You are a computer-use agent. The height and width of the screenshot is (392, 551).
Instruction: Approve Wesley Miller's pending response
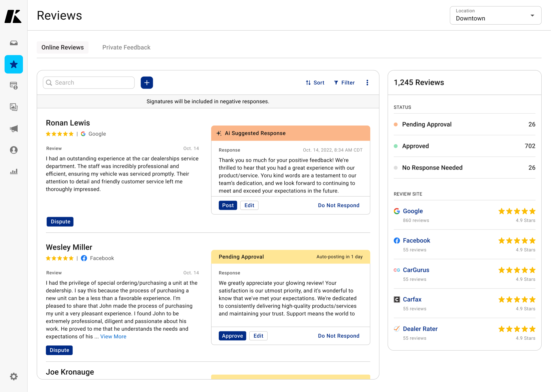[232, 336]
